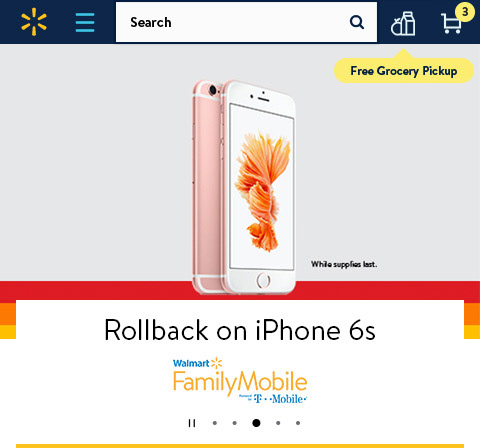
Task: Pause the carousel slideshow
Action: tap(192, 423)
